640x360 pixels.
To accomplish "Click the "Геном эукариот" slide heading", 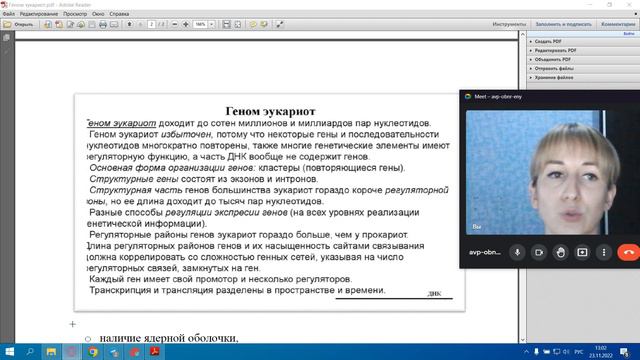I will click(270, 111).
